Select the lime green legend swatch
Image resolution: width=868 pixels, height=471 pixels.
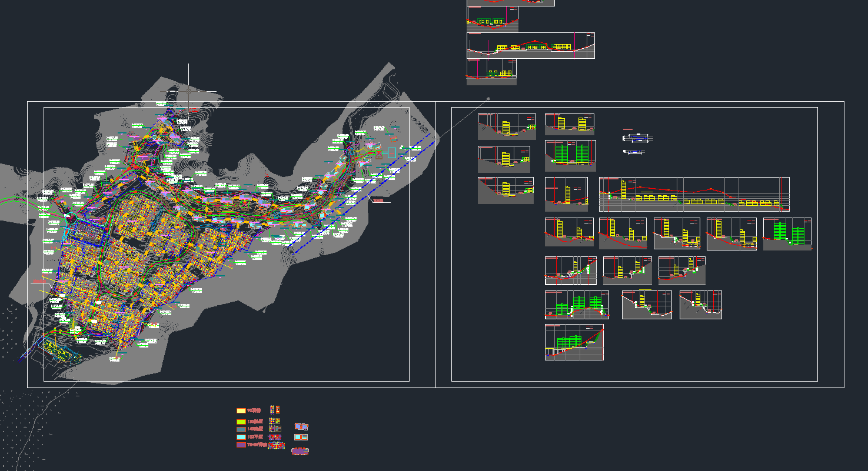click(241, 422)
